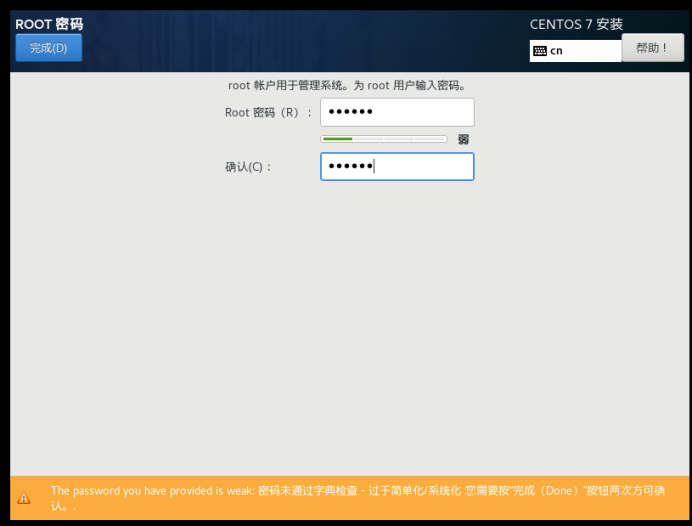Click the keyboard icon in the layout indicator
This screenshot has width=692, height=526.
tap(540, 51)
